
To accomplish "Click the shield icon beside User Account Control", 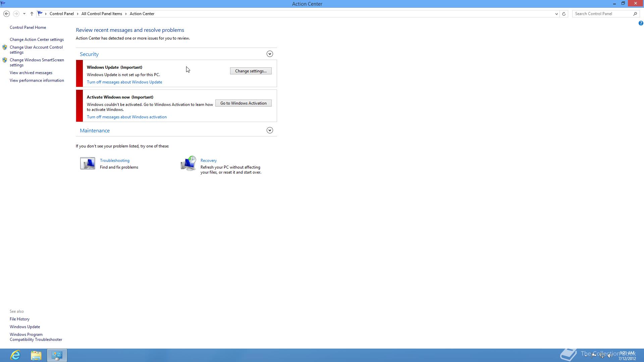I will [x=5, y=47].
